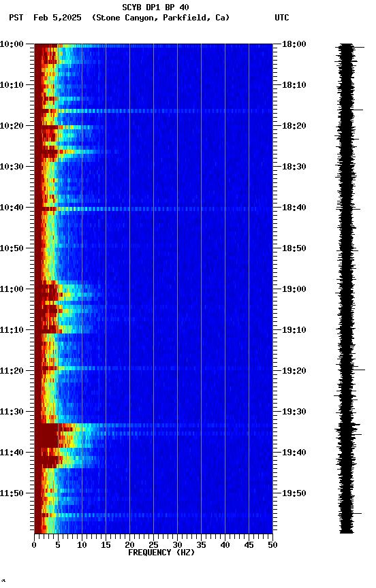Image resolution: width=376 pixels, height=588 pixels.
Task: Click the '18:20' UTC time label
Action: 294,126
